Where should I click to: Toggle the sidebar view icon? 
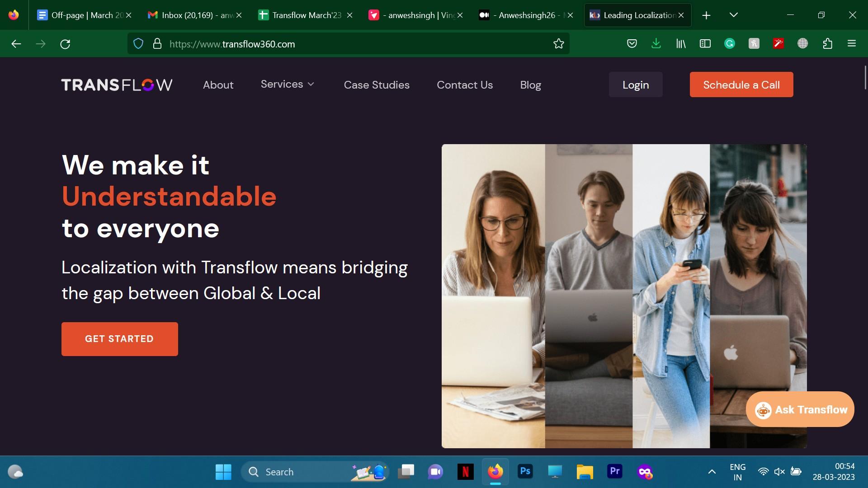click(x=705, y=44)
